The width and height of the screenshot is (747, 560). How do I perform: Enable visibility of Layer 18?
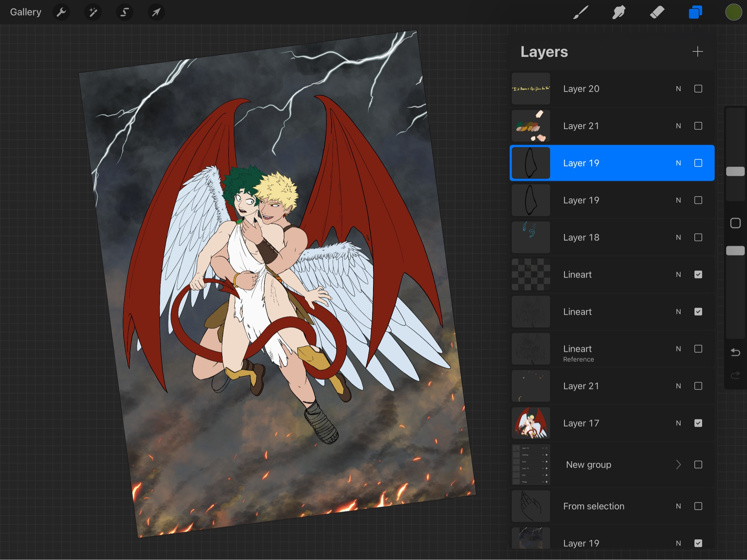point(698,237)
